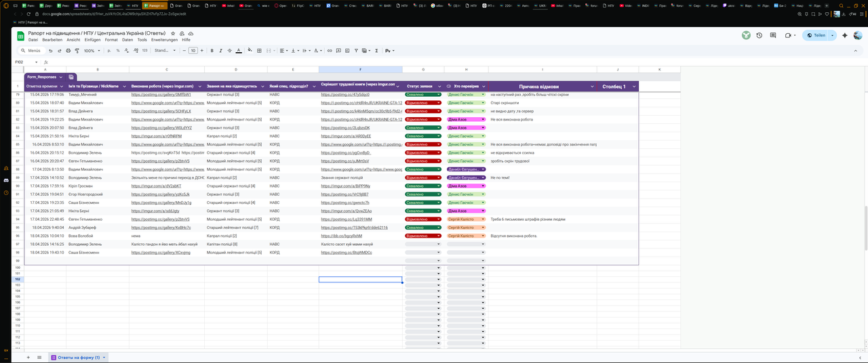This screenshot has width=868, height=363.
Task: Click the Teilen share button
Action: pos(816,35)
